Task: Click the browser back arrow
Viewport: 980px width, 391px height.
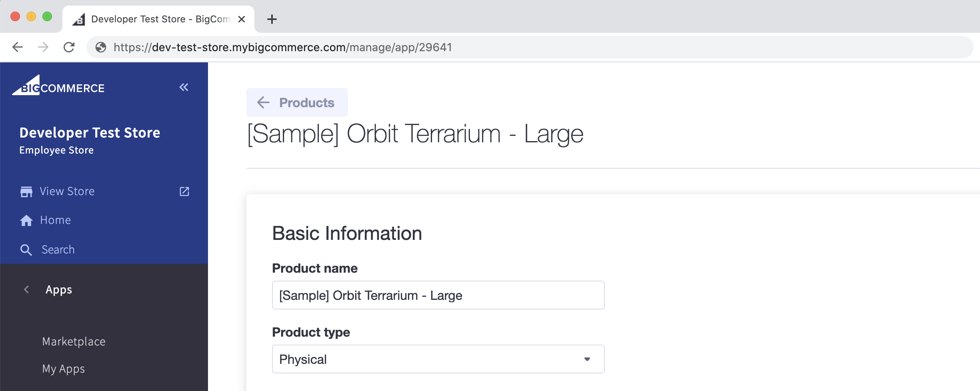Action: (x=18, y=47)
